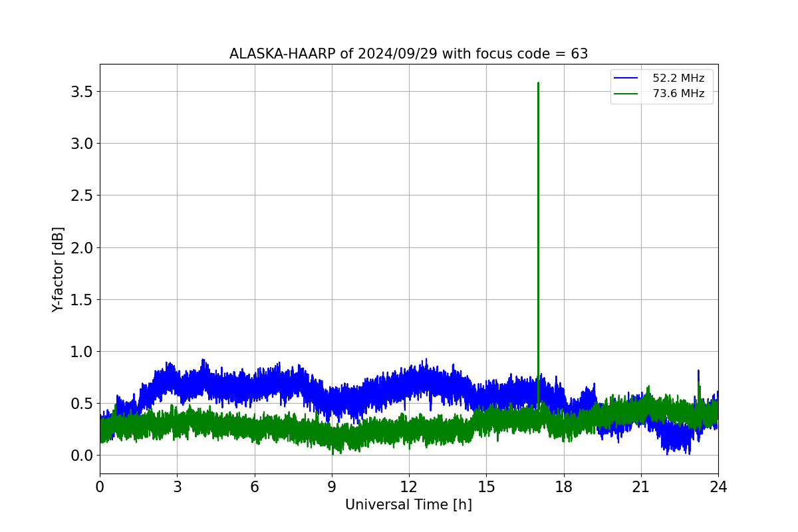Click the 1.0 y-axis tick label
The width and height of the screenshot is (798, 532).
point(82,351)
